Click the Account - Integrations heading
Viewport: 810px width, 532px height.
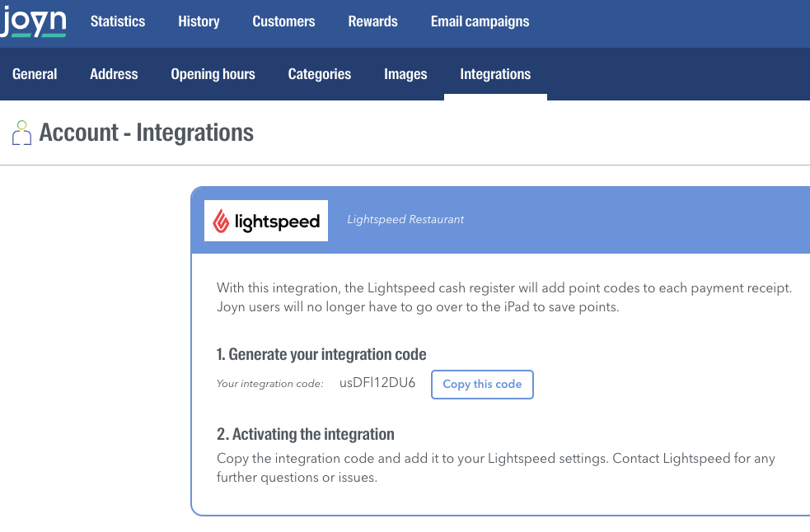click(146, 133)
